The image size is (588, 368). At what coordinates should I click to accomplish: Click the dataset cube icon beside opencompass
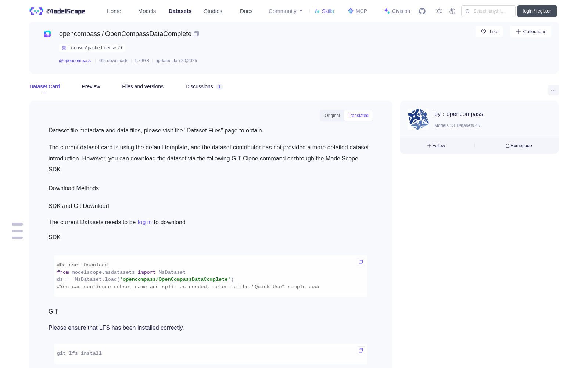47,34
